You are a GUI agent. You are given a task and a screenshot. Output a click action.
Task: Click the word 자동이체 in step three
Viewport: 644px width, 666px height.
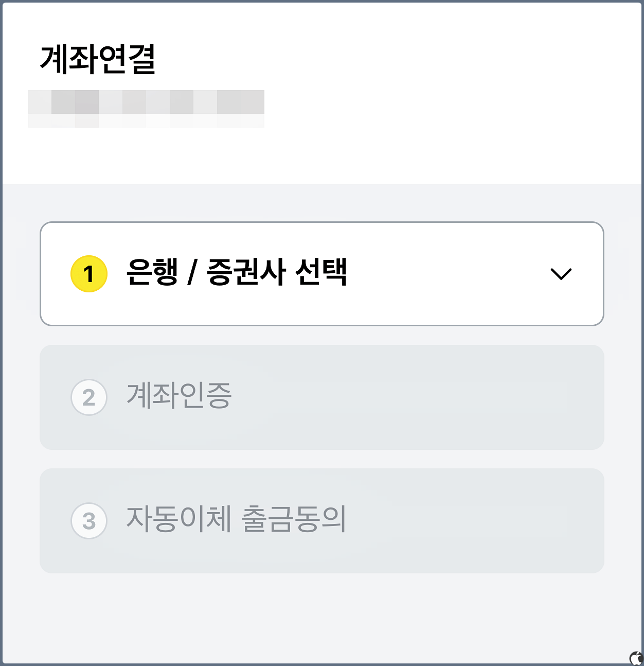point(179,519)
